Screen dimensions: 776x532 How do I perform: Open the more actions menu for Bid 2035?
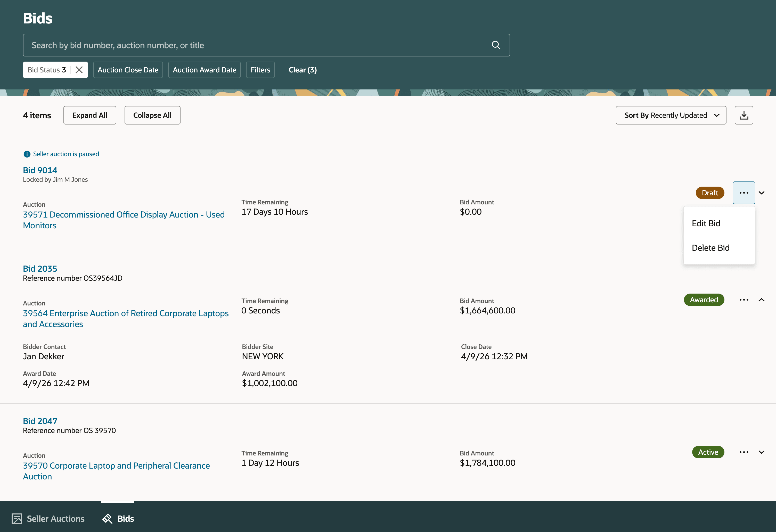(744, 300)
